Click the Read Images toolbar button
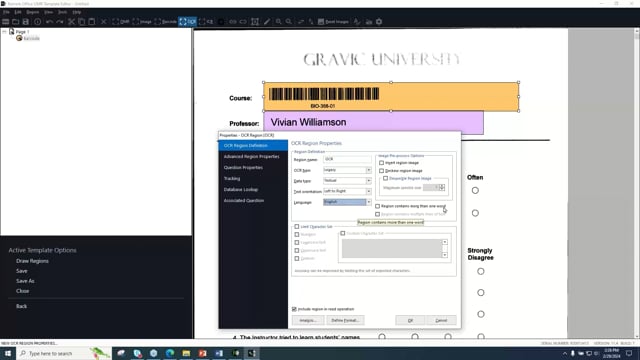640x360 pixels. coord(333,22)
